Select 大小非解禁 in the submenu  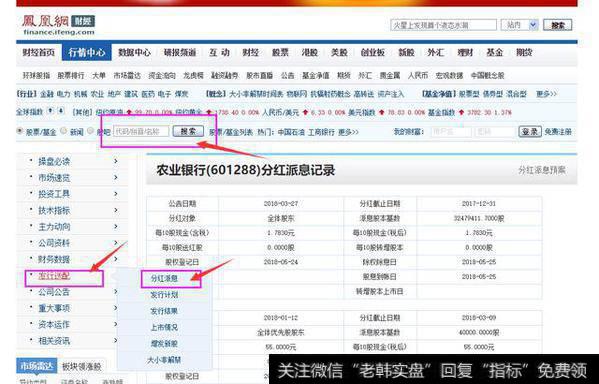(164, 360)
